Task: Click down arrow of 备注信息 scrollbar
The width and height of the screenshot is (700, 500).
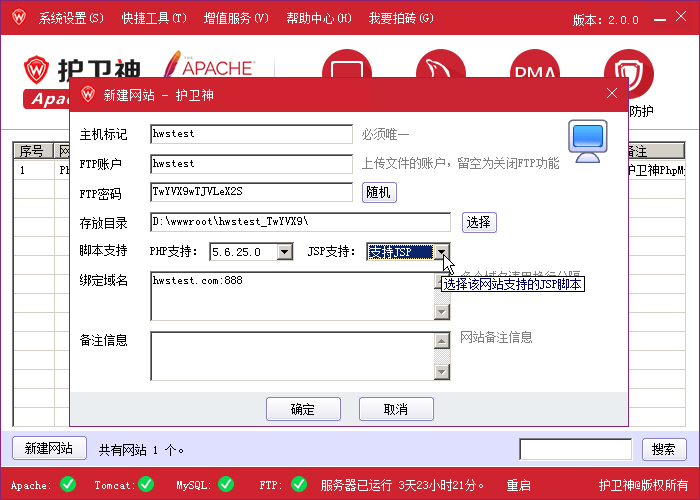Action: tap(442, 371)
